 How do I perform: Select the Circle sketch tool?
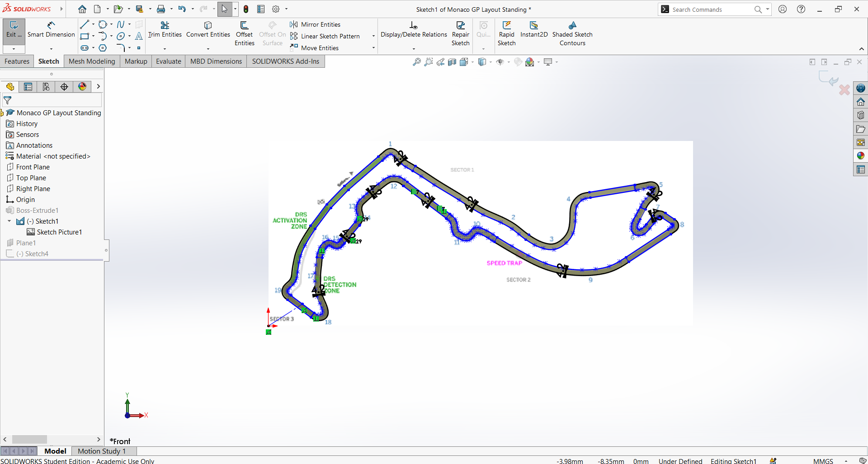pyautogui.click(x=103, y=24)
